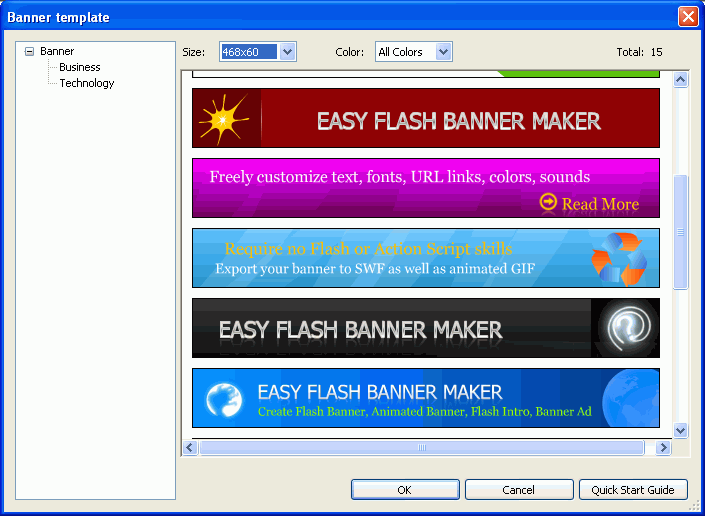Viewport: 705px width, 516px height.
Task: Click the vertical scrollbar down arrow
Action: (x=680, y=430)
